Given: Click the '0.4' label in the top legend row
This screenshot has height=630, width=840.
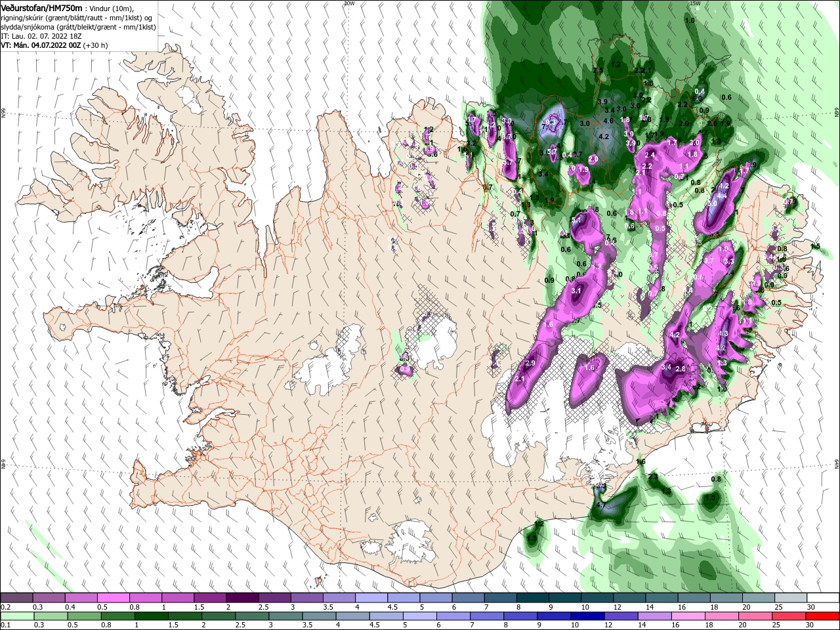Looking at the screenshot, I should click(x=70, y=608).
